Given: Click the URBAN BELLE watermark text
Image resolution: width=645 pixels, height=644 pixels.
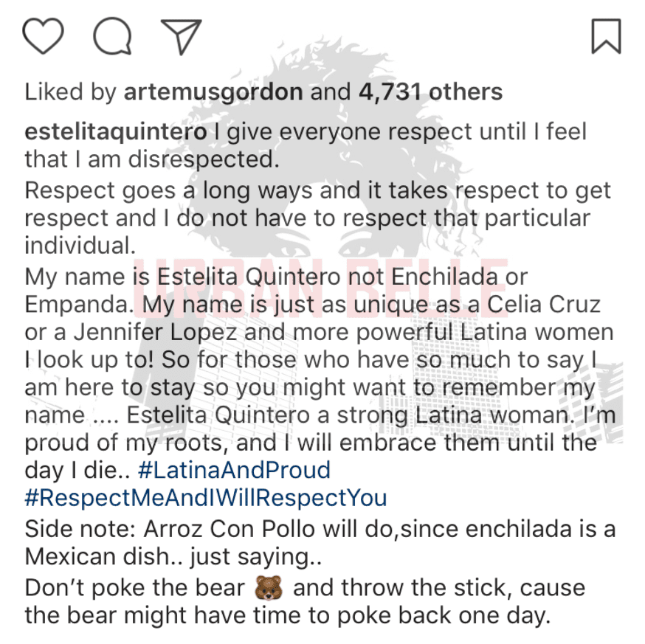Looking at the screenshot, I should (321, 288).
